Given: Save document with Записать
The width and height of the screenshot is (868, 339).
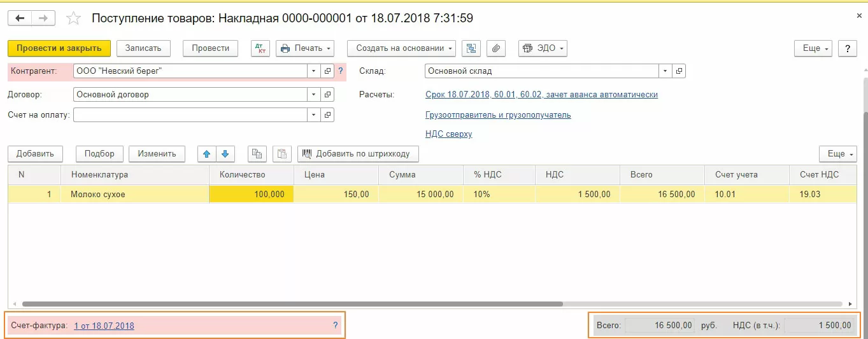Looking at the screenshot, I should click(x=143, y=48).
